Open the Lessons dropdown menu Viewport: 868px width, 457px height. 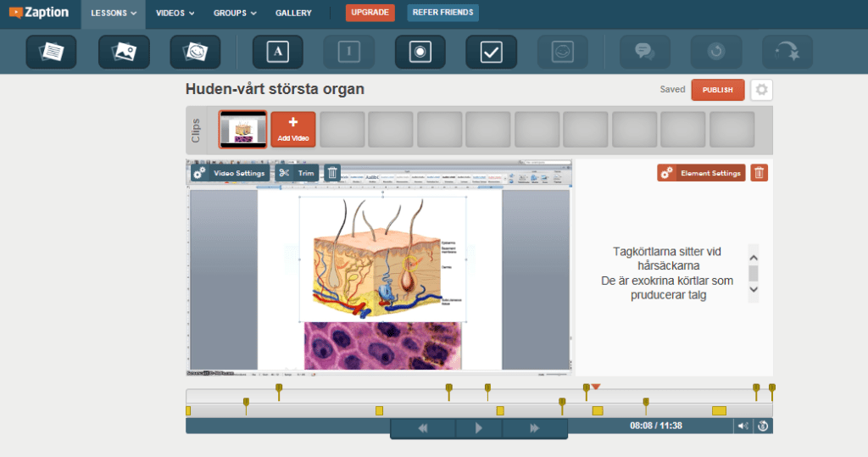(114, 14)
